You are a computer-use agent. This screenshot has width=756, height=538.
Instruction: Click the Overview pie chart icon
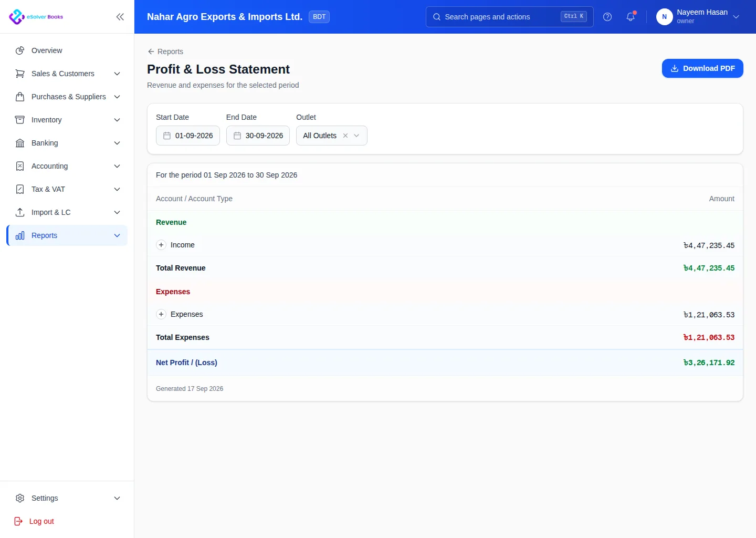click(20, 50)
